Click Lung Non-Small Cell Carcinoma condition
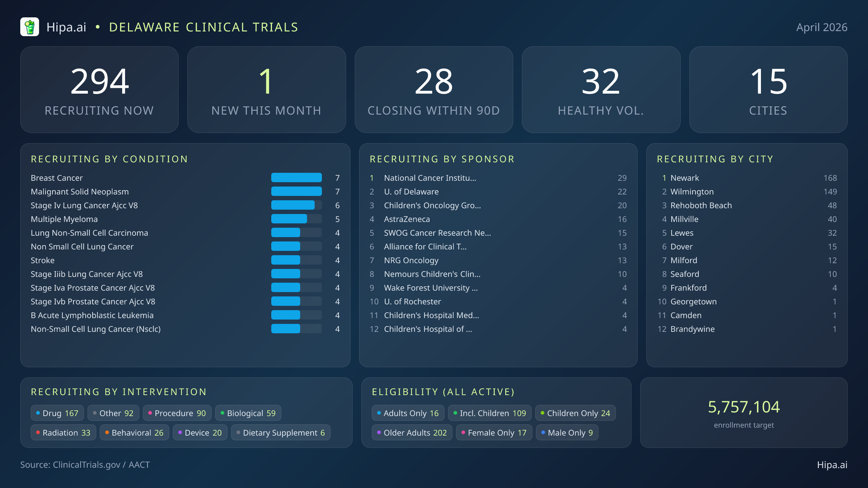868x488 pixels. tap(185, 233)
